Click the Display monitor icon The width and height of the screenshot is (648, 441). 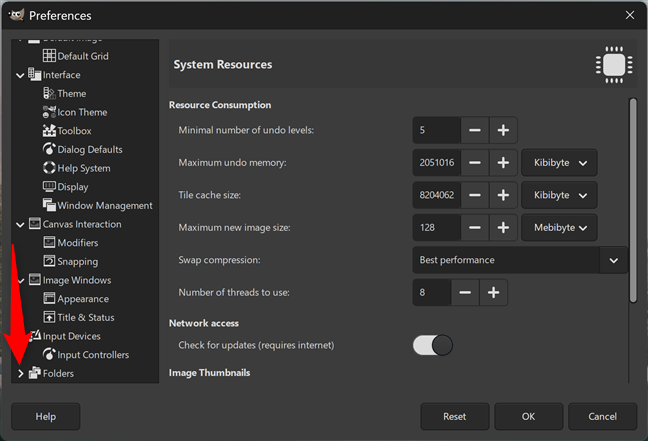pyautogui.click(x=49, y=186)
